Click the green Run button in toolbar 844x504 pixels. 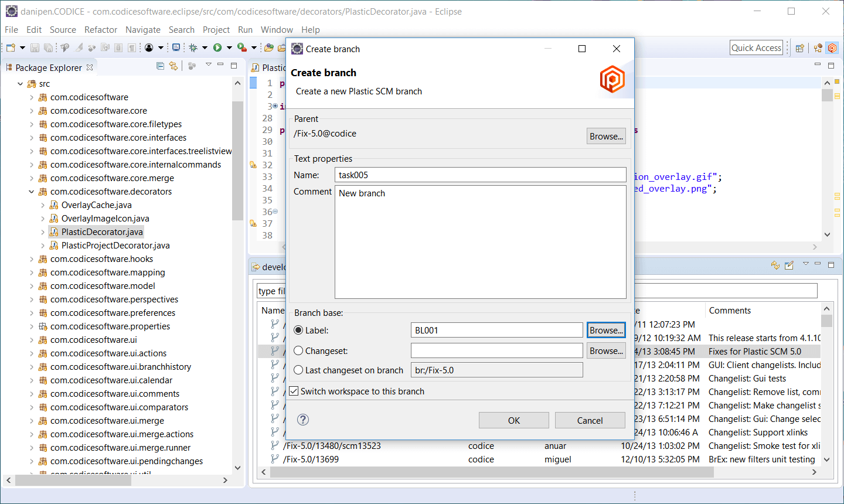[x=217, y=47]
